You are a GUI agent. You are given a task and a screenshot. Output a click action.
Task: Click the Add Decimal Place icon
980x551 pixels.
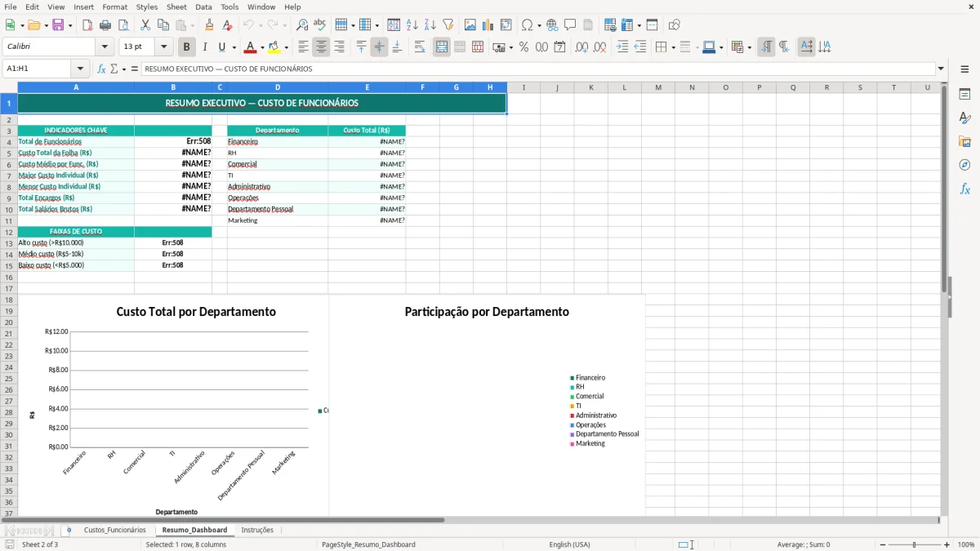[x=581, y=47]
